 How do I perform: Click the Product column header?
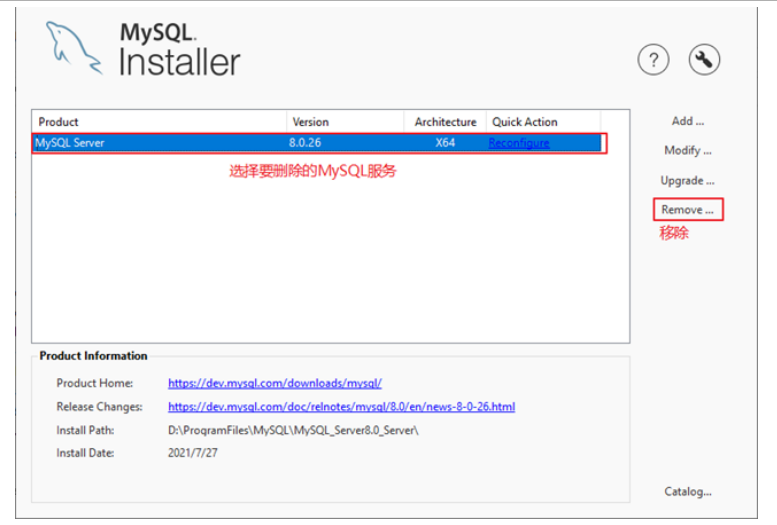[x=159, y=122]
